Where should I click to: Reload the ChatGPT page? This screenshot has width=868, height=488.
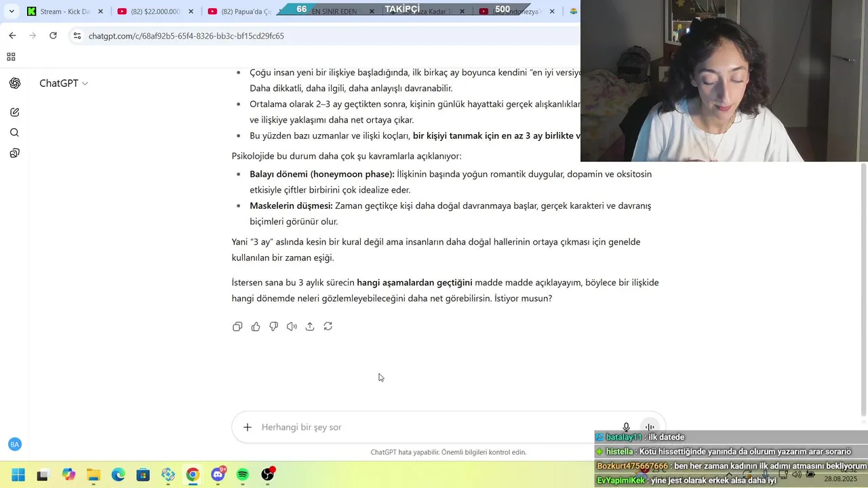[x=53, y=36]
